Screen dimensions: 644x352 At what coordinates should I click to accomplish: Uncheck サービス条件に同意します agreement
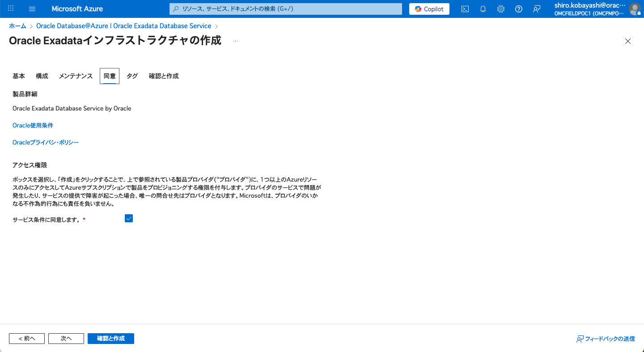(129, 218)
